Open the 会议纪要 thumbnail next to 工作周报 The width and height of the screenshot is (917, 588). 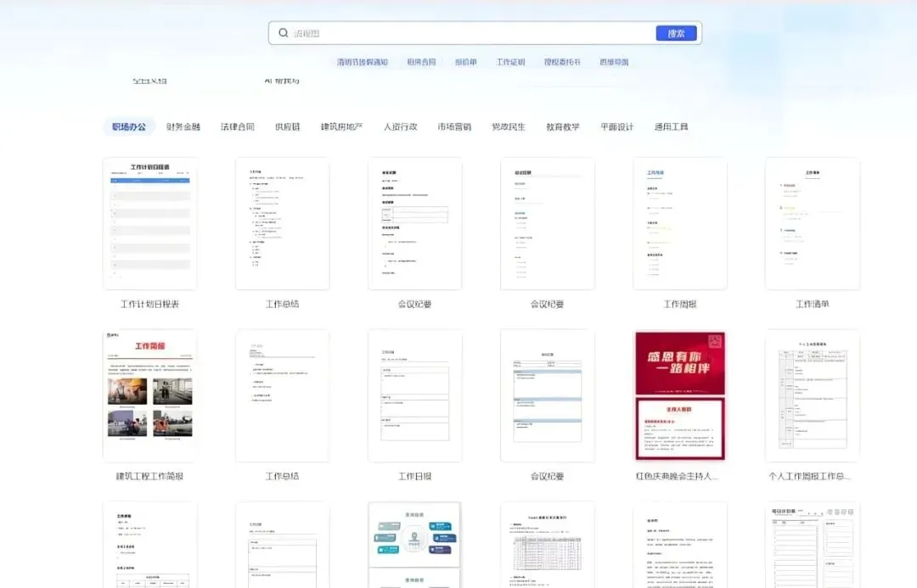pos(548,223)
